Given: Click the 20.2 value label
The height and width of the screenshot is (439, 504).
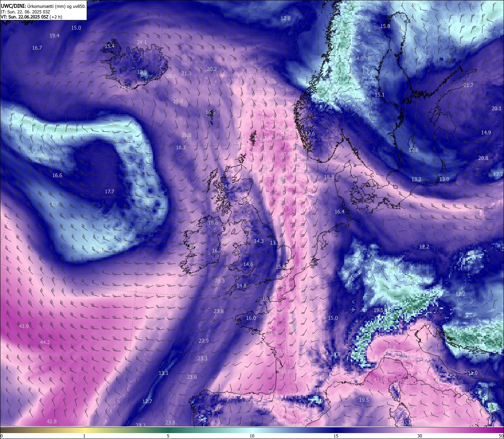Looking at the screenshot, I should [x=212, y=69].
